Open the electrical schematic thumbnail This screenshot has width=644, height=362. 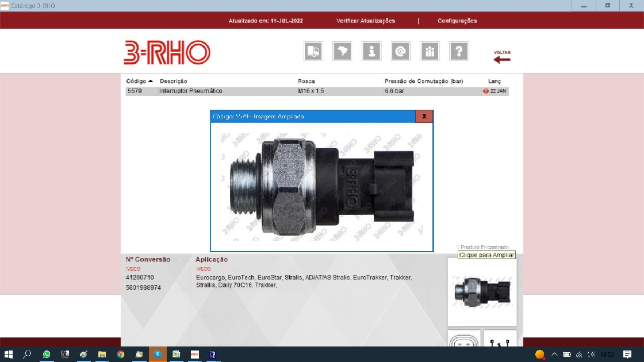(x=500, y=340)
